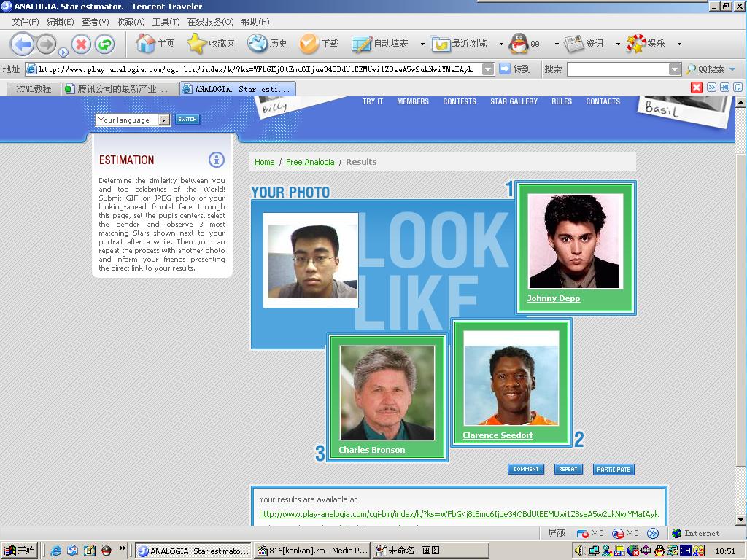Switch to 腾讯公司的最新产业 tab

click(120, 88)
